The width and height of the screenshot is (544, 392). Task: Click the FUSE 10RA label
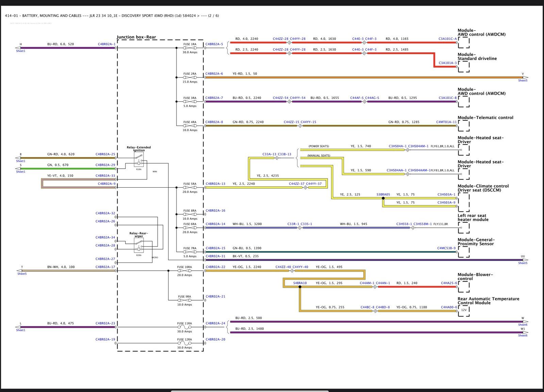(184, 267)
